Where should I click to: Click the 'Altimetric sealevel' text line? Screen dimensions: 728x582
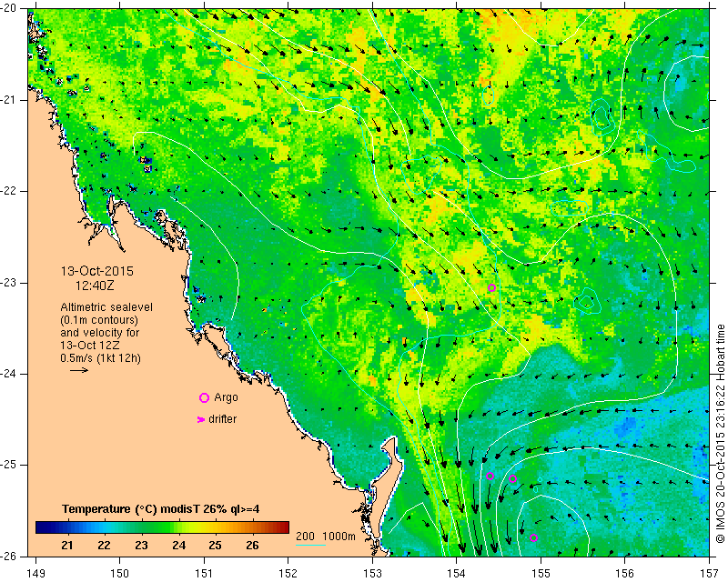tap(106, 307)
